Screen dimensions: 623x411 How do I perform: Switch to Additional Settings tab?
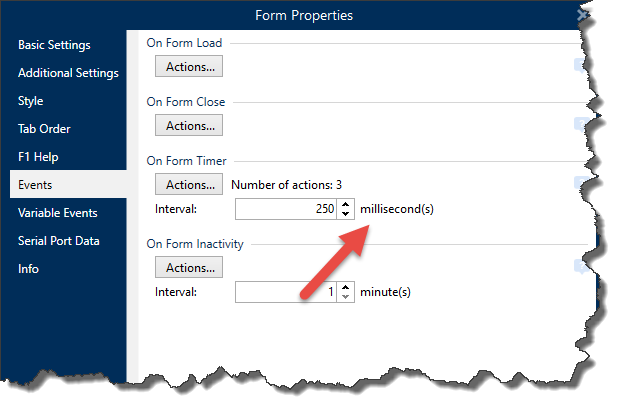pos(68,73)
